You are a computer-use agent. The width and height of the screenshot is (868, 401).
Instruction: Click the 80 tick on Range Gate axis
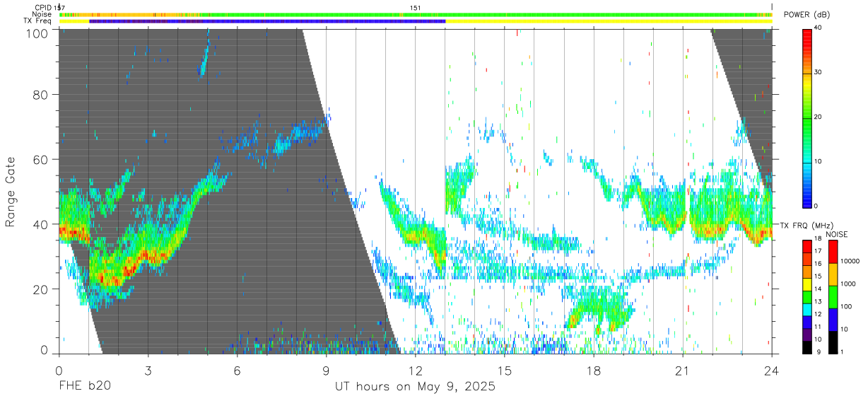click(x=41, y=95)
